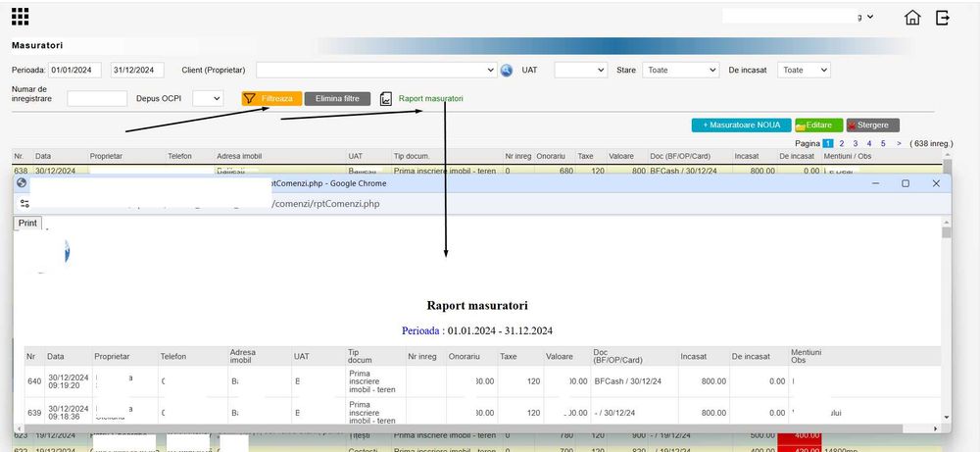This screenshot has width=980, height=452.
Task: Click the next page arrow in pagination
Action: 899,144
